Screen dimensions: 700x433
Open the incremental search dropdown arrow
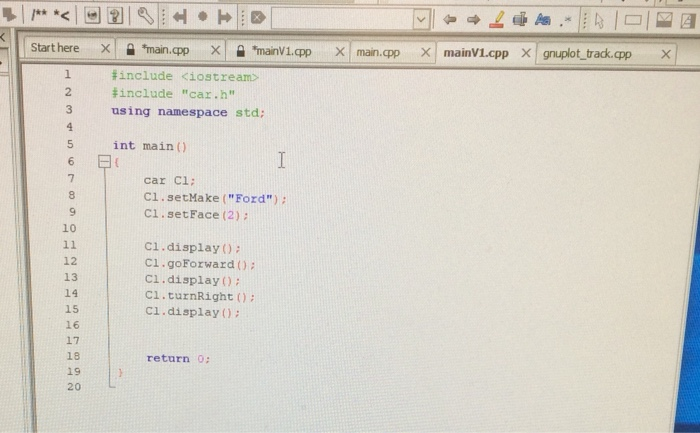point(421,19)
